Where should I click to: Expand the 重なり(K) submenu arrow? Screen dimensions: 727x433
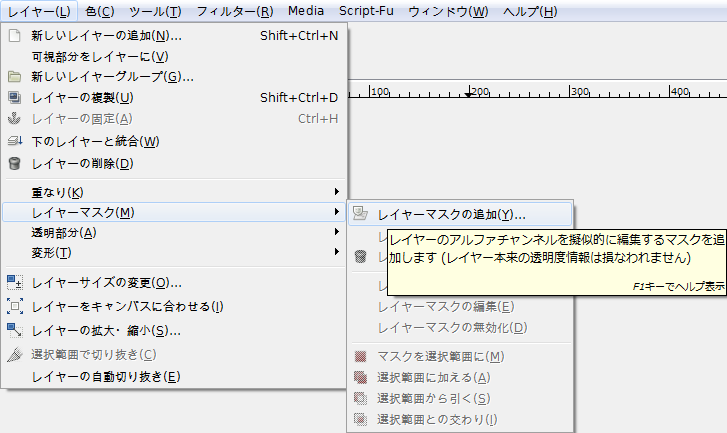pos(337,191)
